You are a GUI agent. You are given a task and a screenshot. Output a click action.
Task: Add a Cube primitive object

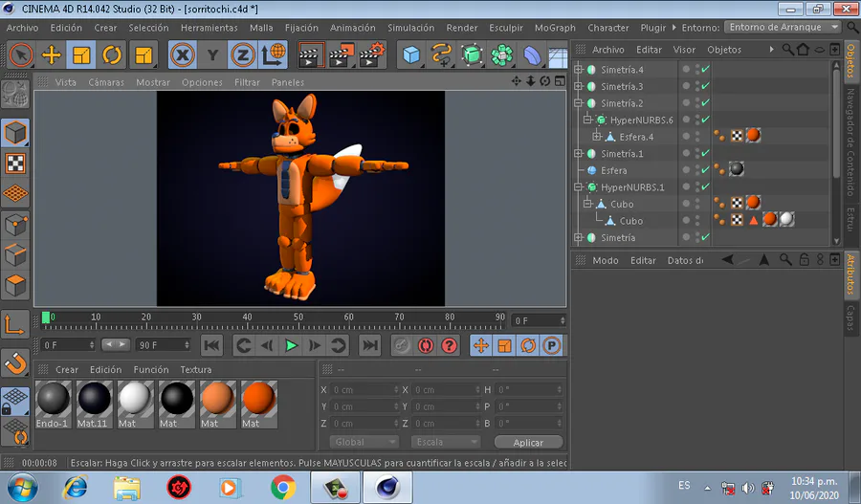[411, 55]
